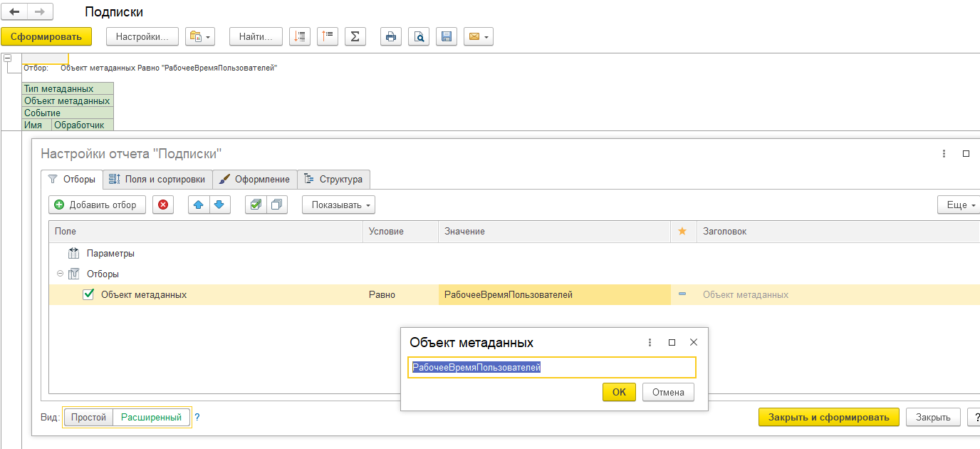980x449 pixels.
Task: Go back with the left arrow button
Action: pyautogui.click(x=14, y=12)
